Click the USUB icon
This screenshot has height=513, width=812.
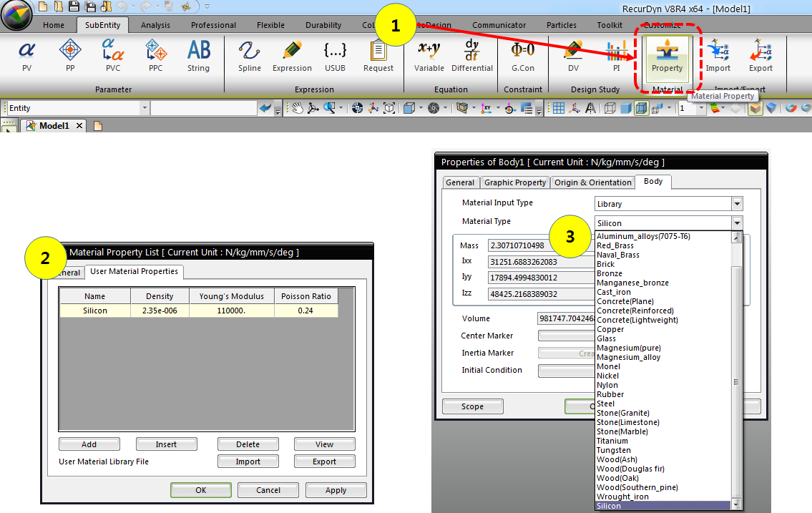click(x=335, y=56)
